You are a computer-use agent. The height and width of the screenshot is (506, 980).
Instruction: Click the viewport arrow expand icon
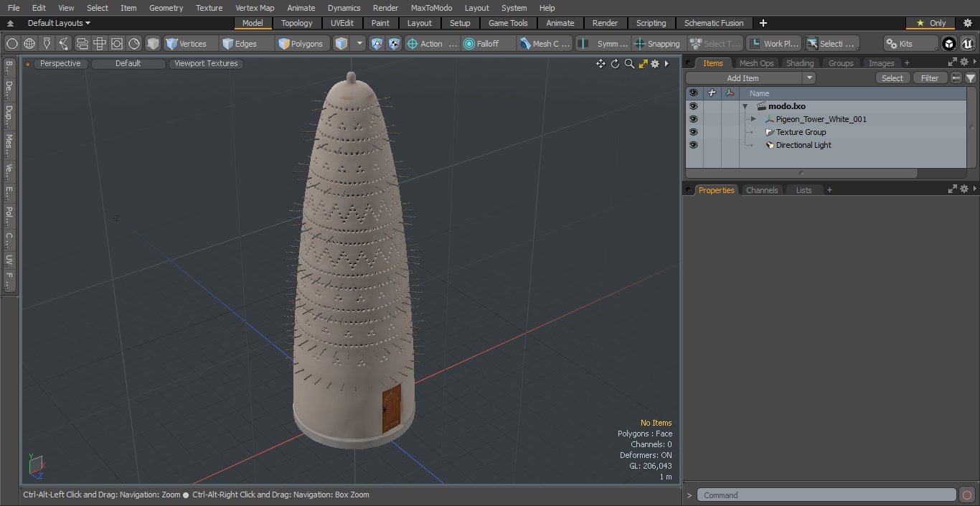(x=666, y=64)
